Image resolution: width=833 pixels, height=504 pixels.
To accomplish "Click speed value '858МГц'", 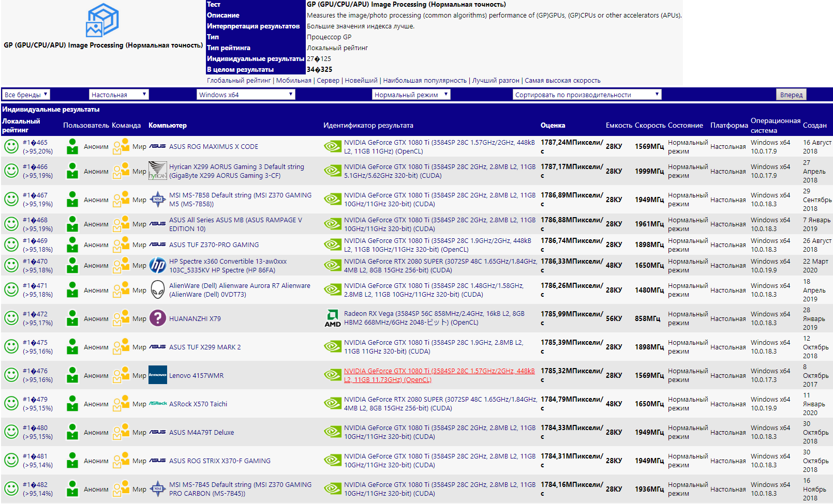I will [648, 318].
